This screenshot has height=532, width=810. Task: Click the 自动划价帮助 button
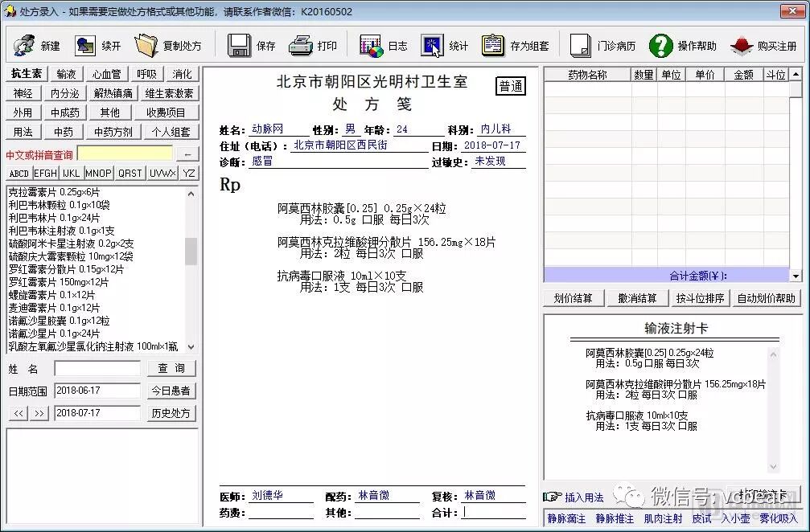click(x=766, y=298)
